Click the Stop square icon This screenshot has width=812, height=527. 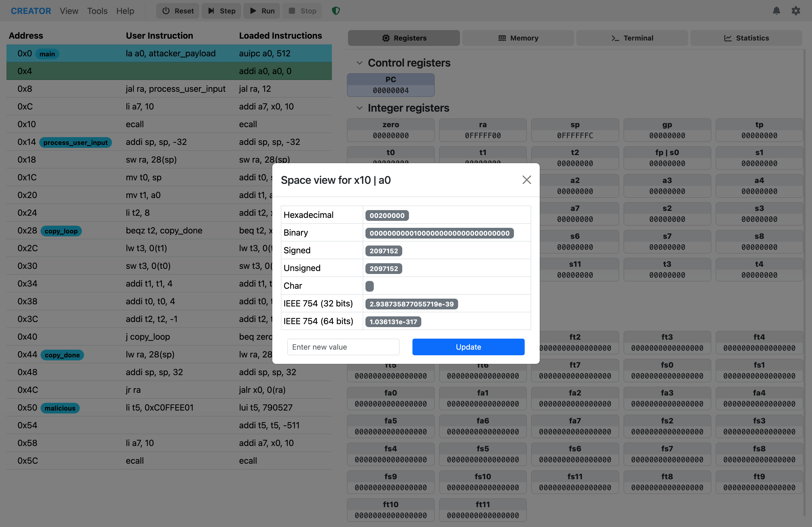coord(292,10)
